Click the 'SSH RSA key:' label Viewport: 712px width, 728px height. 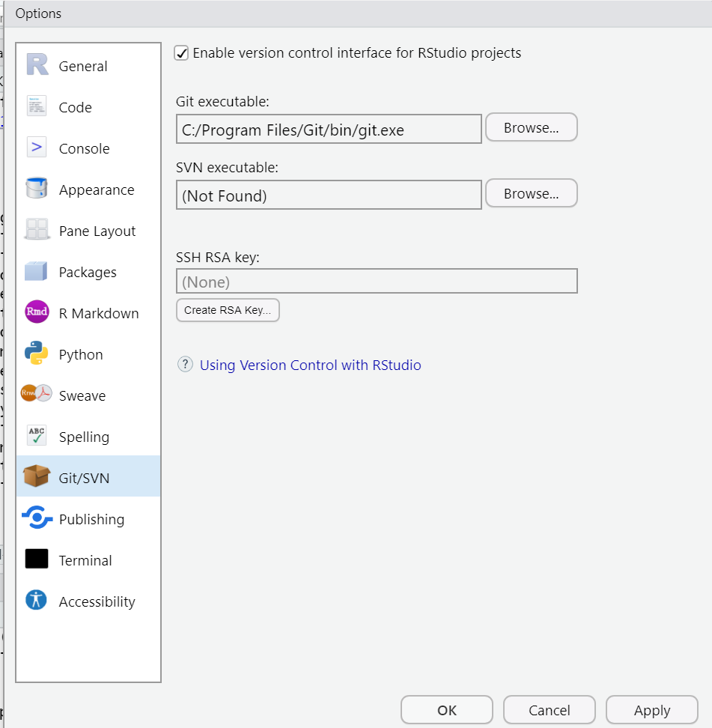pyautogui.click(x=218, y=257)
